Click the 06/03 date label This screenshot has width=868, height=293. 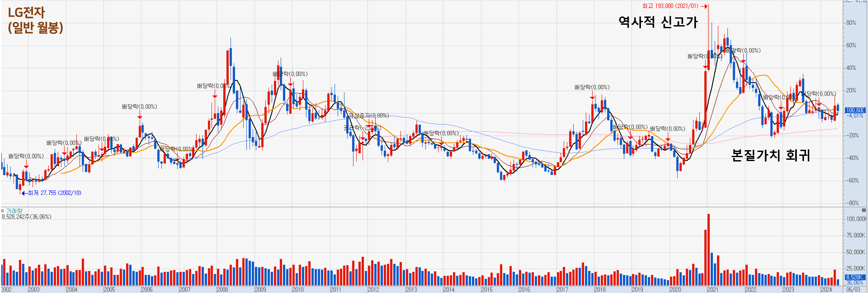pyautogui.click(x=853, y=290)
